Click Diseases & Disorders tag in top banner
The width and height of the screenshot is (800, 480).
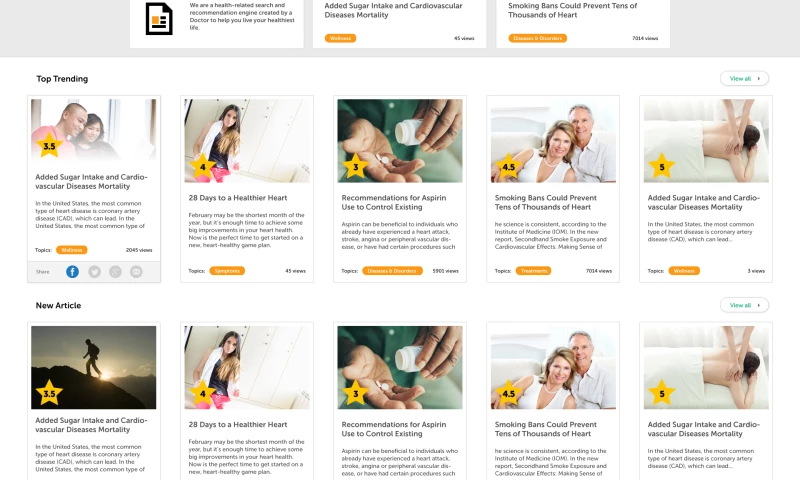coord(537,38)
